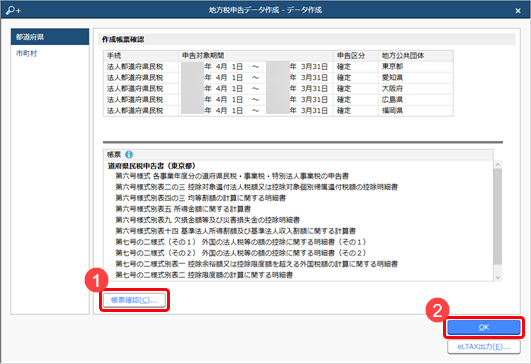Select the 愛知県 row in the table
Image resolution: width=531 pixels, height=364 pixels.
point(278,78)
